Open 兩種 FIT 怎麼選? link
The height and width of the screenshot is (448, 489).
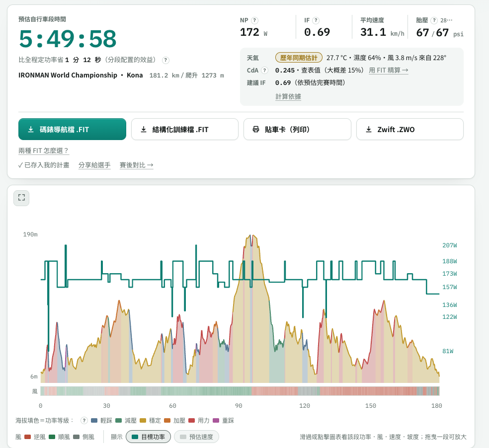coord(43,151)
